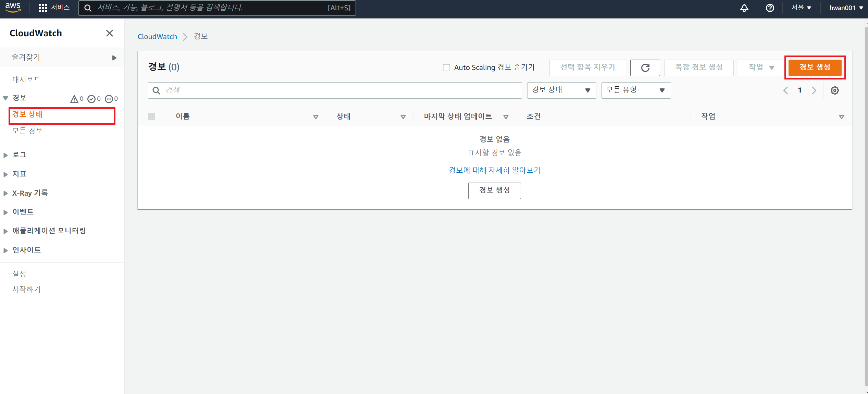Toggle the select-all table header checkbox
Screen dimensions: 868x394
tap(151, 116)
